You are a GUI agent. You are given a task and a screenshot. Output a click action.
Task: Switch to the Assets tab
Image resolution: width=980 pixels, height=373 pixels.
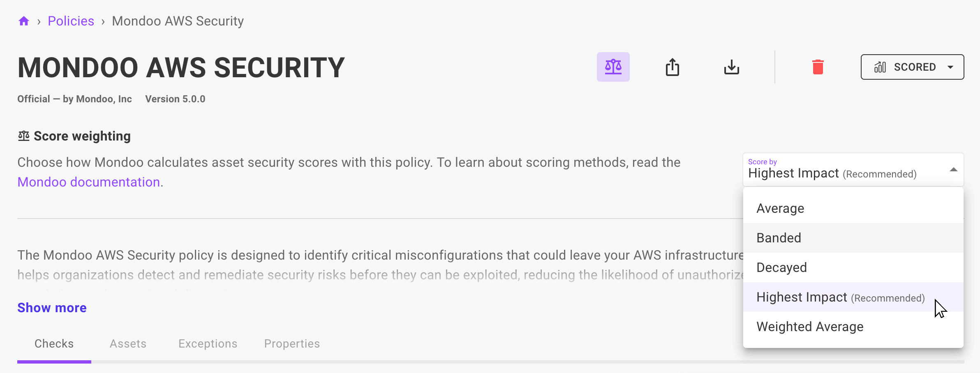tap(128, 343)
